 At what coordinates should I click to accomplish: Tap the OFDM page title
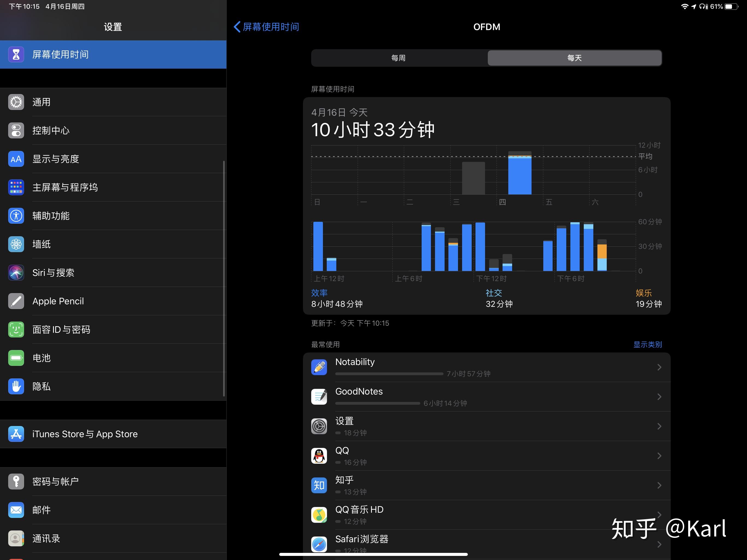(487, 27)
